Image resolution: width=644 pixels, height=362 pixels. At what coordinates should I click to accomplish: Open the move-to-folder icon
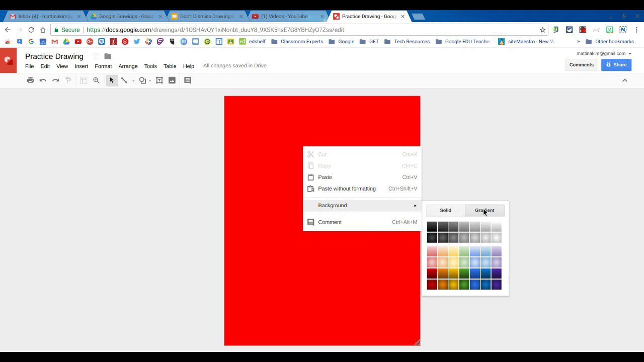(x=108, y=56)
